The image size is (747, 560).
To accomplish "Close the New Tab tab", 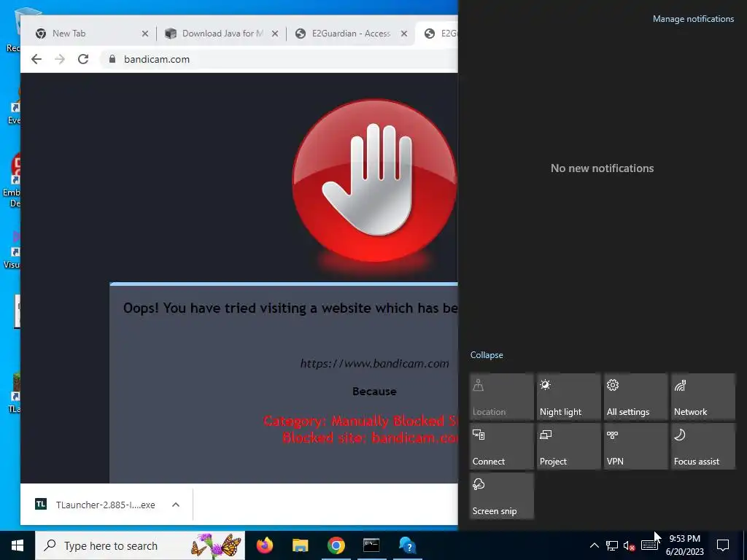I will tap(145, 34).
